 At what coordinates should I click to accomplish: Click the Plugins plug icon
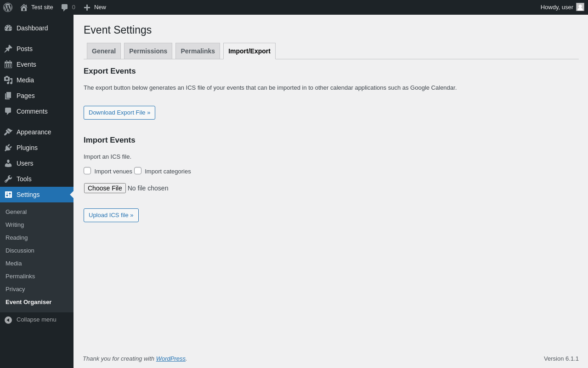(8, 148)
